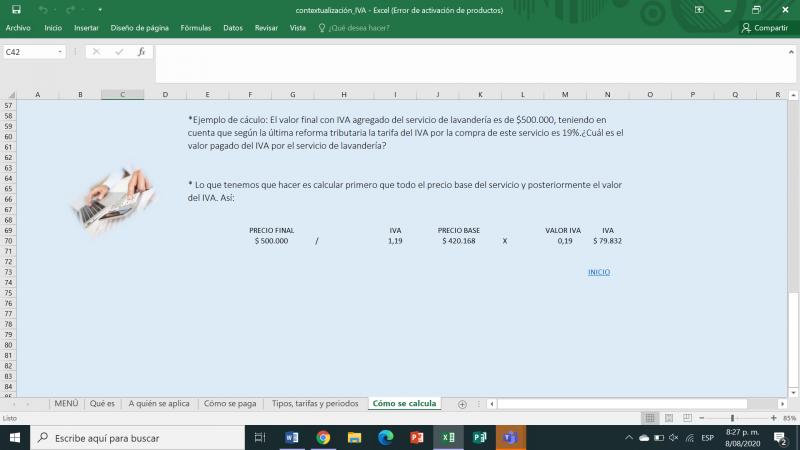Select the cell with $ 79.832
The image size is (800, 450).
(607, 241)
